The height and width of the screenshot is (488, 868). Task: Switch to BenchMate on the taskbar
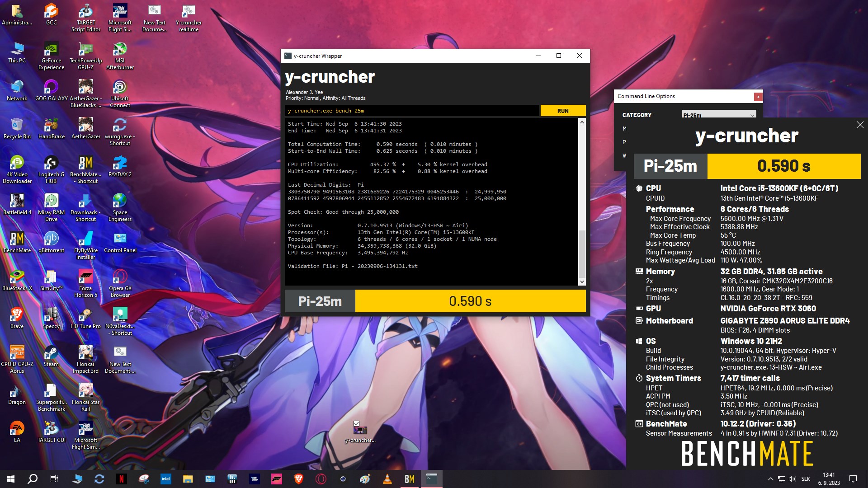click(410, 479)
